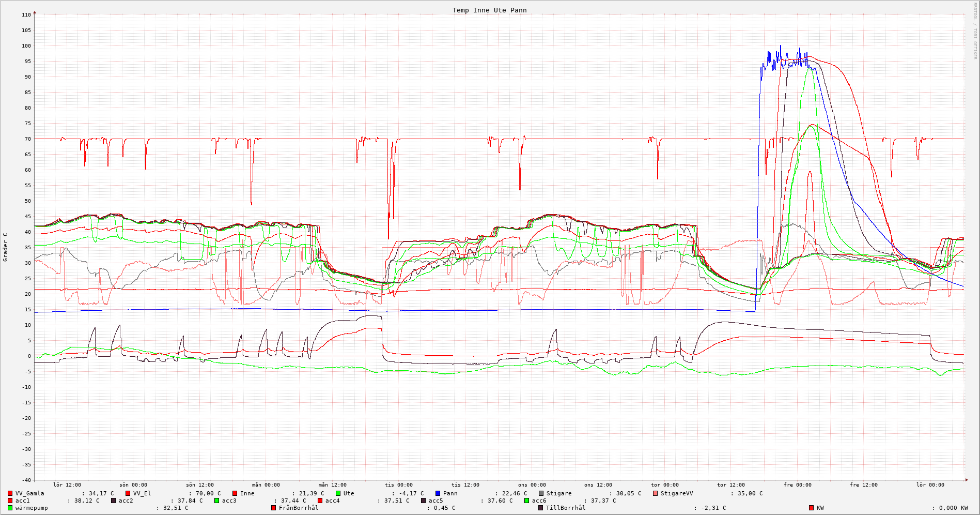Screen dimensions: 980x515
Task: Click the 100 value on the Y axis
Action: [26, 46]
